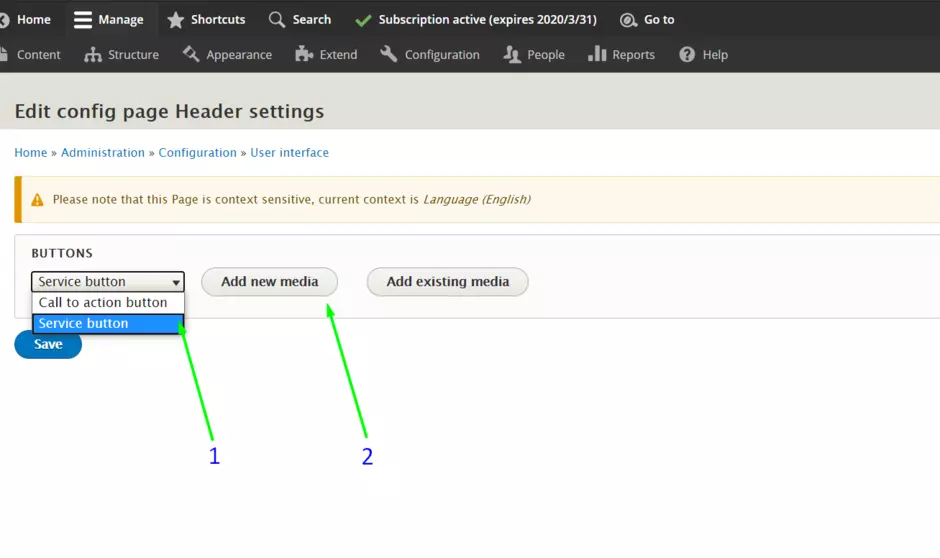Click the Reports bar chart icon
Screen dimensions: 940x558
(x=597, y=54)
